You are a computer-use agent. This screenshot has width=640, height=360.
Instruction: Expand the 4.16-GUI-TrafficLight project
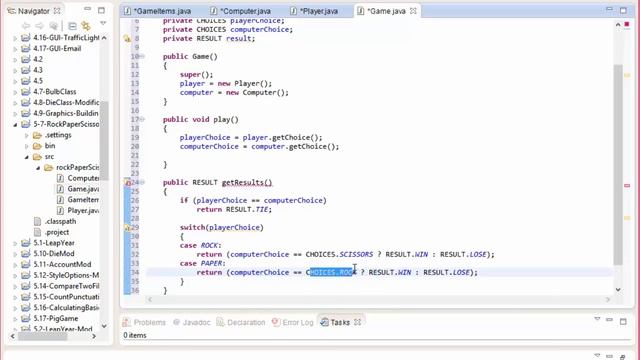[x=15, y=38]
